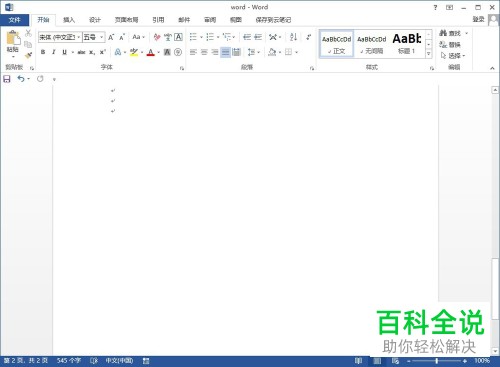Switch to Web Layout view
Image resolution: width=500 pixels, height=367 pixels.
[395, 361]
